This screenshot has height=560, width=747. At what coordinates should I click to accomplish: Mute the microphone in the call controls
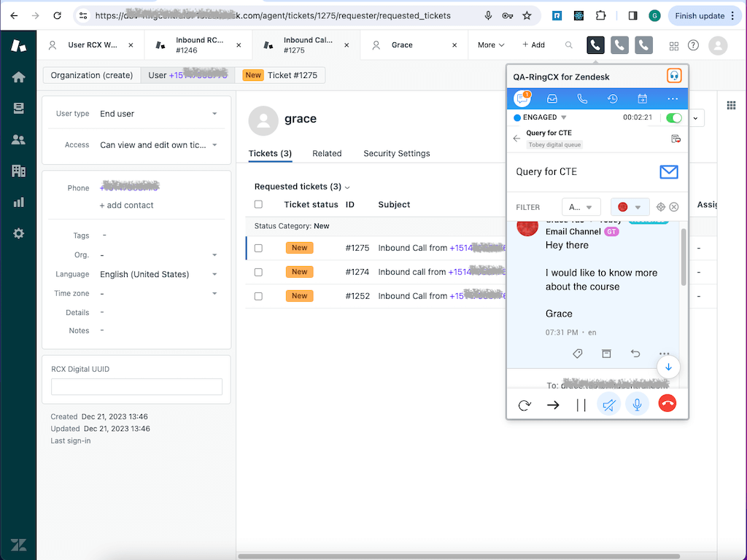pos(637,404)
